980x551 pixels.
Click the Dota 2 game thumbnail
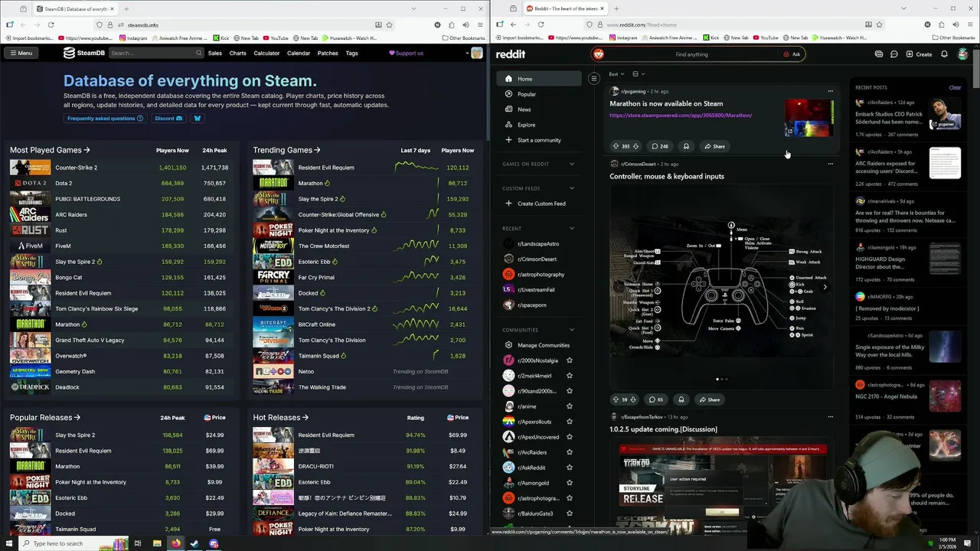pos(31,183)
